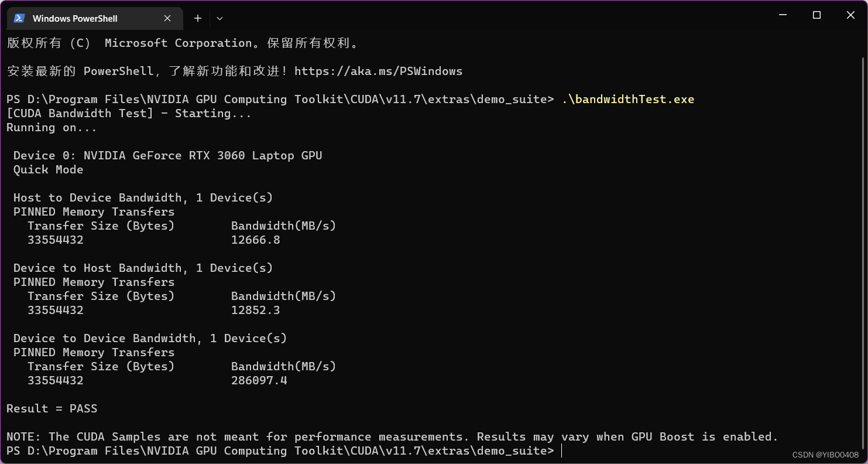This screenshot has height=464, width=868.
Task: Click the 286097.4 bandwidth value
Action: [x=259, y=380]
